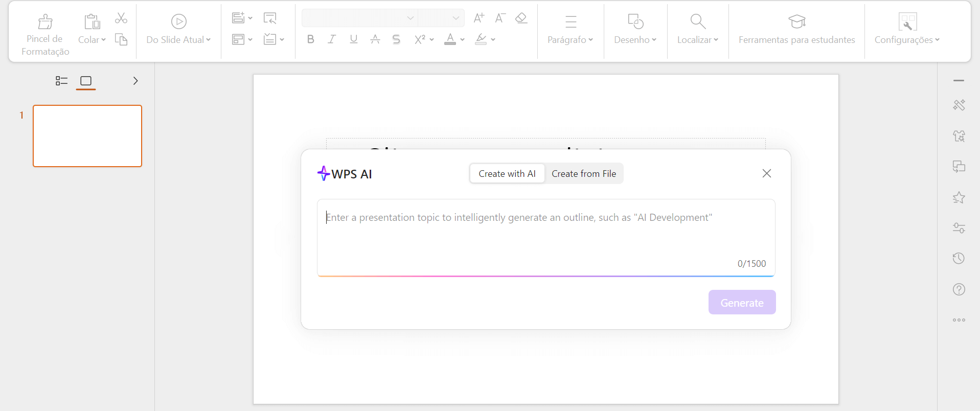Click the new slide icon
Image resolution: width=980 pixels, height=411 pixels.
[x=238, y=18]
